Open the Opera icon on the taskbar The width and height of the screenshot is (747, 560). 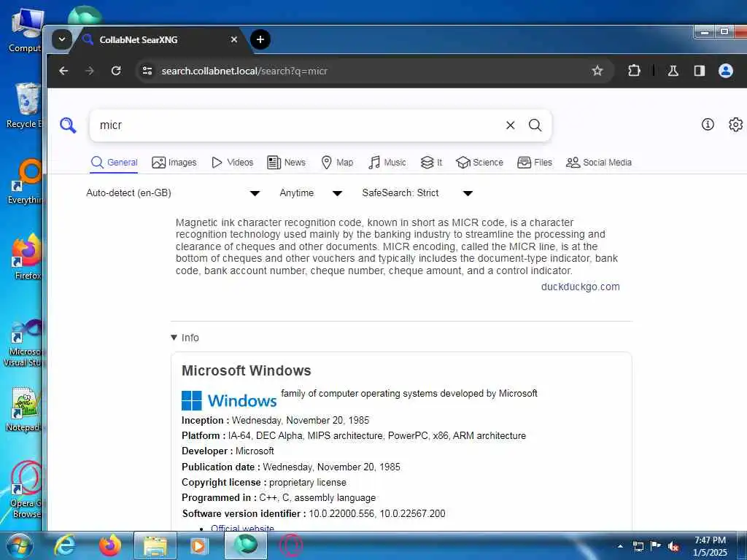291,545
